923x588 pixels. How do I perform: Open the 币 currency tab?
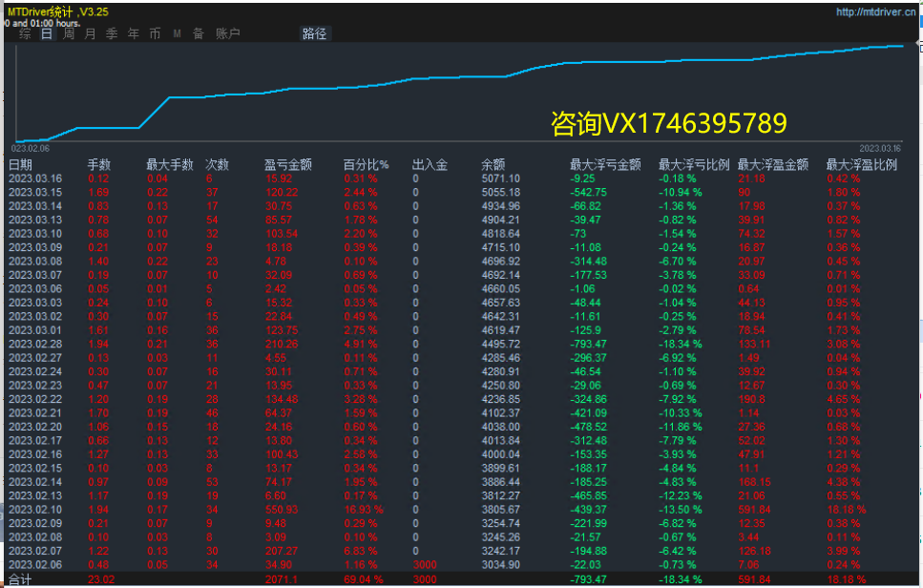(155, 33)
